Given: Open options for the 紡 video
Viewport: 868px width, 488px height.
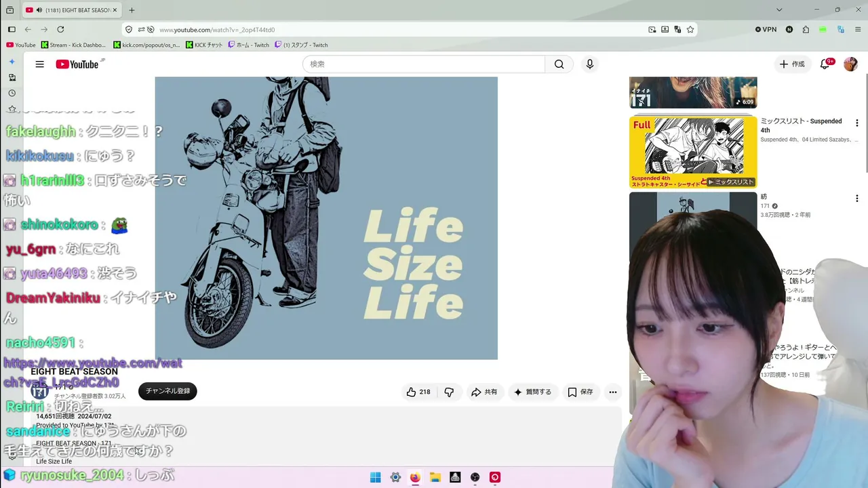Looking at the screenshot, I should (856, 199).
